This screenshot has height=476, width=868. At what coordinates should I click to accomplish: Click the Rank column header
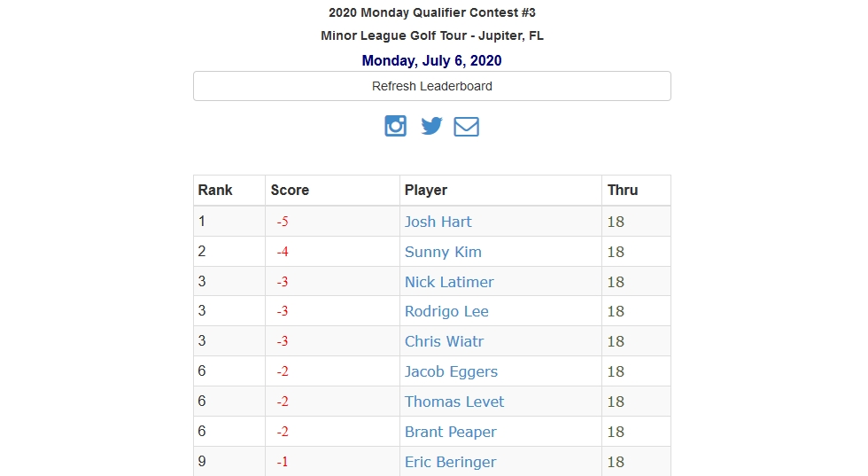215,190
